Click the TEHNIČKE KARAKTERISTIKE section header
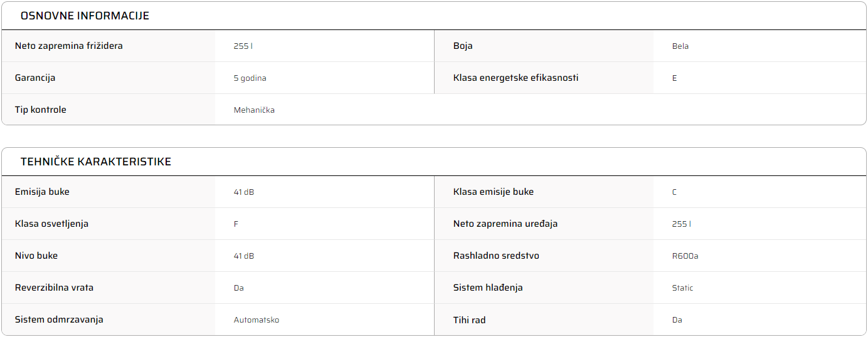This screenshot has height=337, width=868. click(96, 162)
